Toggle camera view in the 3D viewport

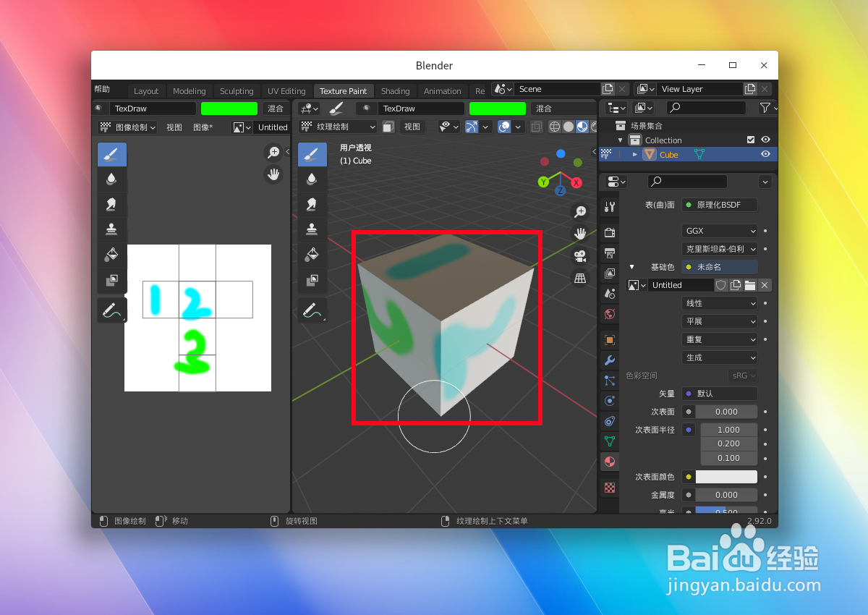pos(580,256)
